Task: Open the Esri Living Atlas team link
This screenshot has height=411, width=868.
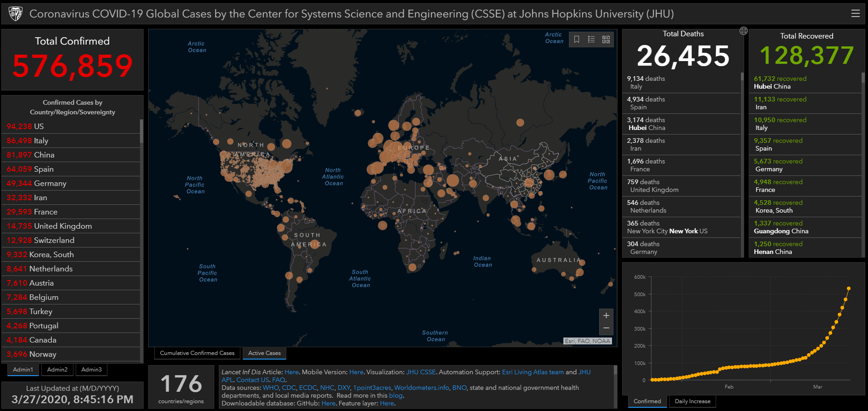Action: coord(533,372)
